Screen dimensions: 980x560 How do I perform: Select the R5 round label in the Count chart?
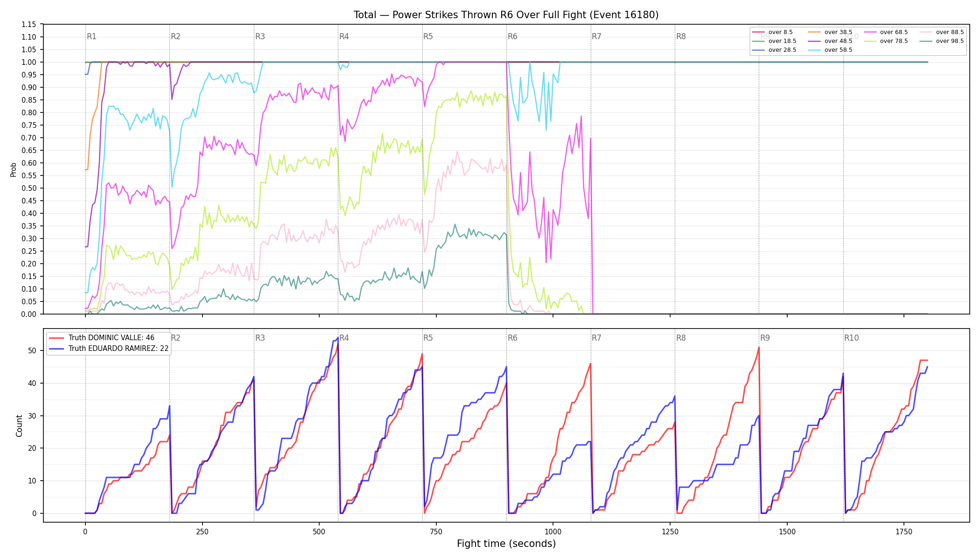coord(428,338)
